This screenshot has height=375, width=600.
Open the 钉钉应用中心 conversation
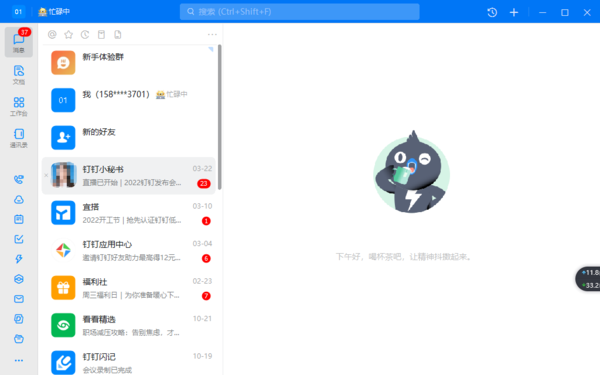pos(129,250)
